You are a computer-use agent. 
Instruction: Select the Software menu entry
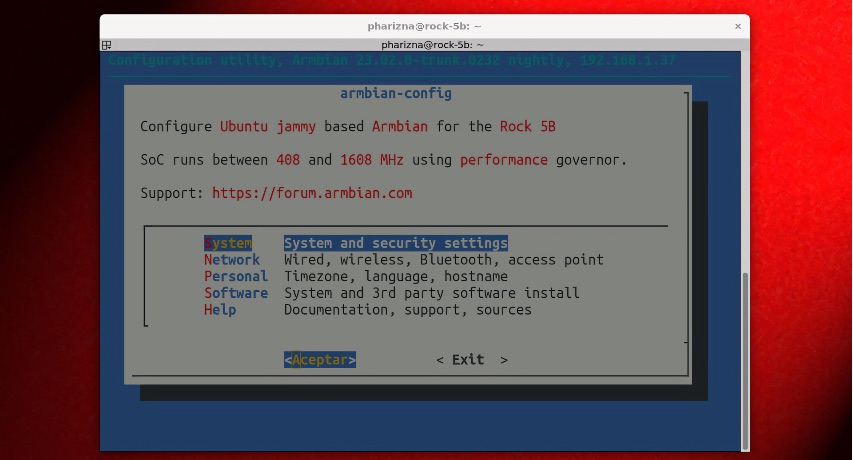(236, 293)
